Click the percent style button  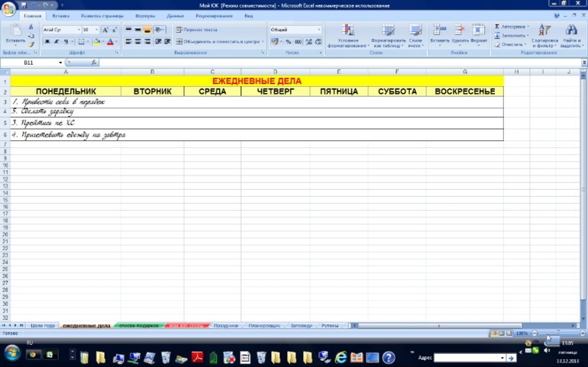tap(288, 42)
